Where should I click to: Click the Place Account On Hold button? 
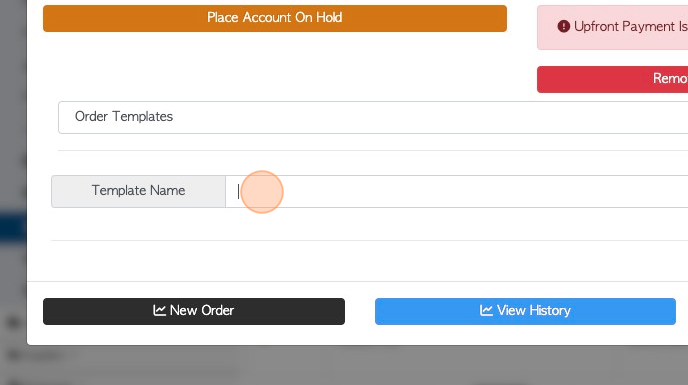(x=275, y=18)
